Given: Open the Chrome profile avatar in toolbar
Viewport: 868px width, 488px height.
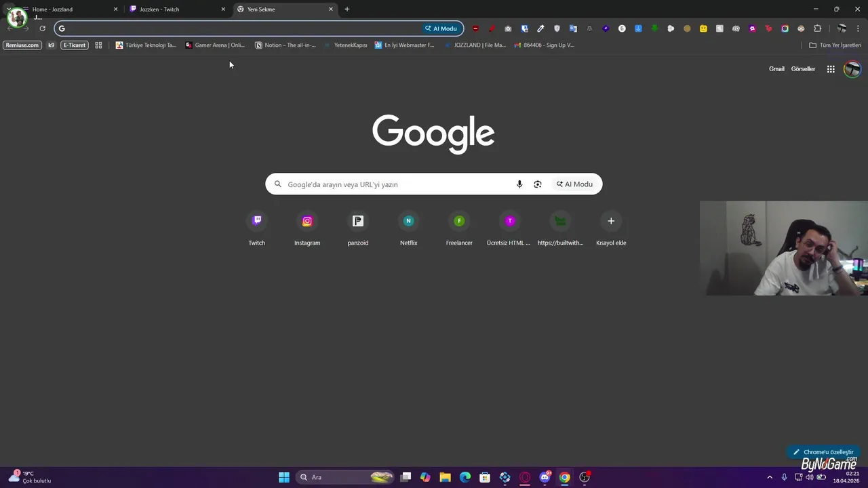Looking at the screenshot, I should [x=842, y=28].
